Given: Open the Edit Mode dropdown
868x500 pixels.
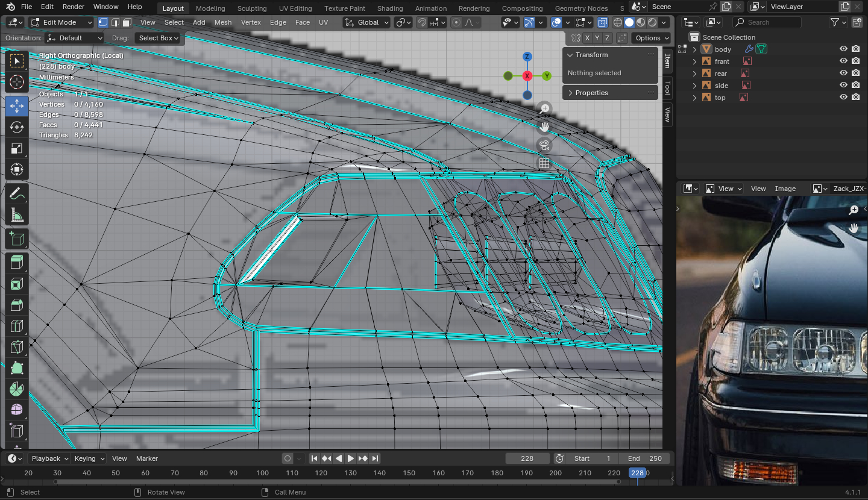Looking at the screenshot, I should [x=61, y=22].
